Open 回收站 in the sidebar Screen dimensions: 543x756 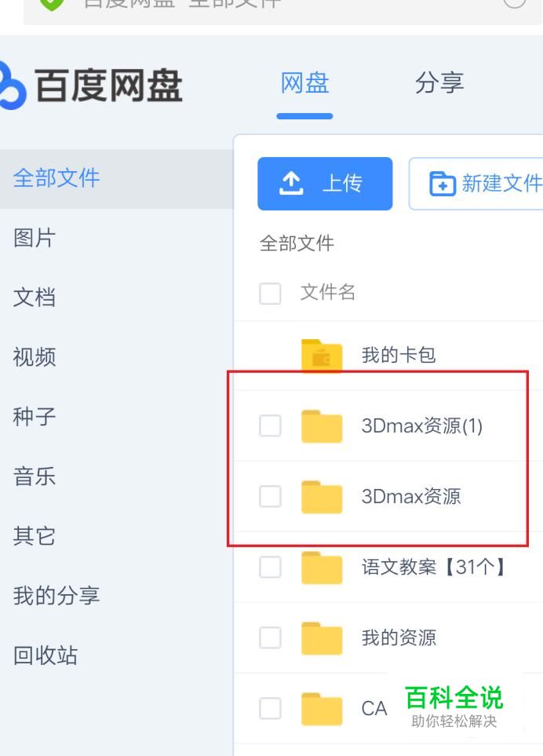click(x=46, y=656)
